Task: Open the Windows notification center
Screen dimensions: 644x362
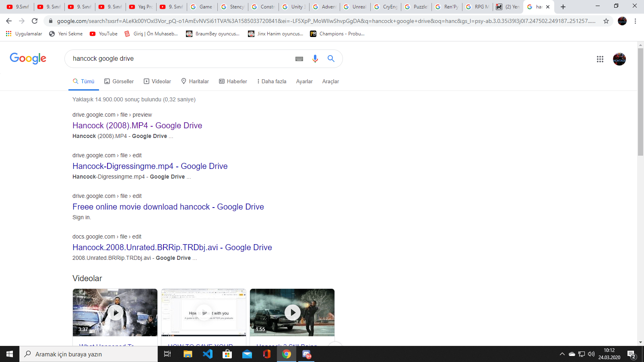Action: (x=632, y=354)
